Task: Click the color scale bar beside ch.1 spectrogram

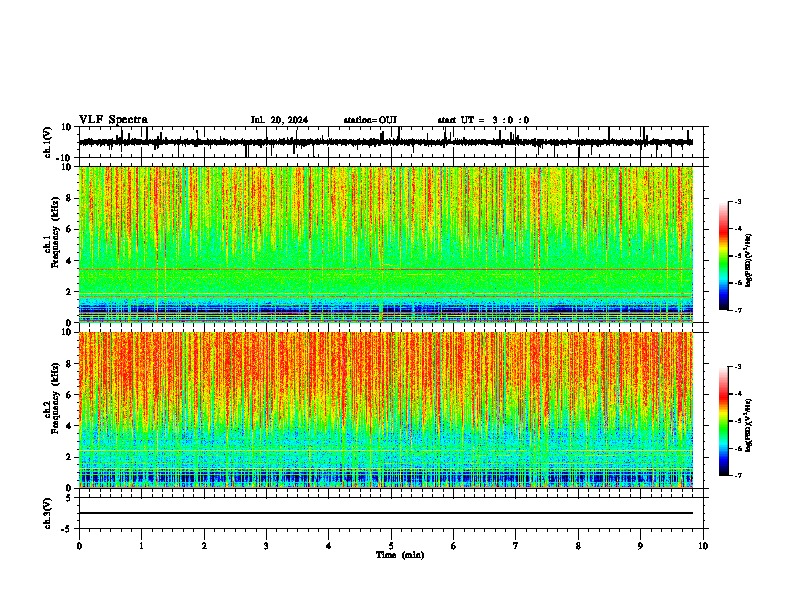Action: [724, 256]
